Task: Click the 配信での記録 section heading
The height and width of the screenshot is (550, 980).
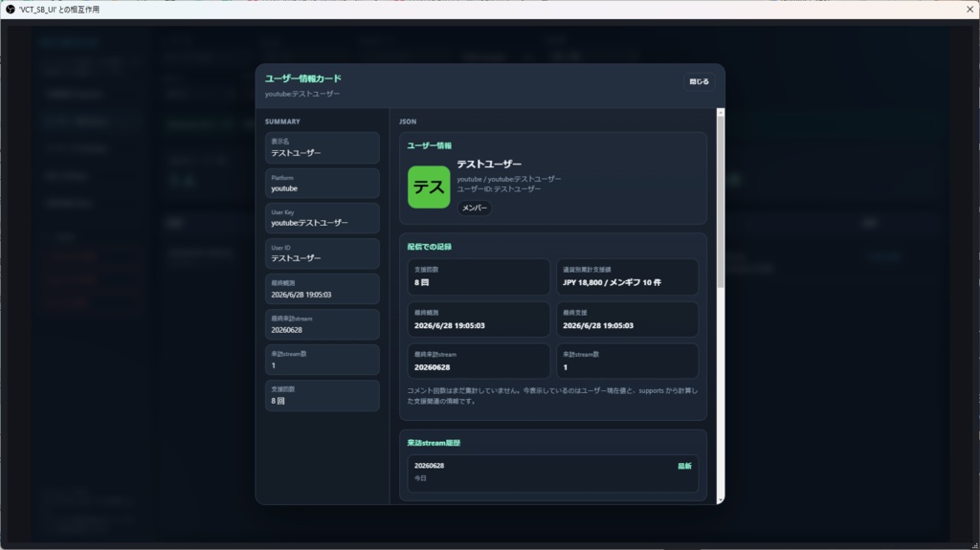Action: click(430, 247)
